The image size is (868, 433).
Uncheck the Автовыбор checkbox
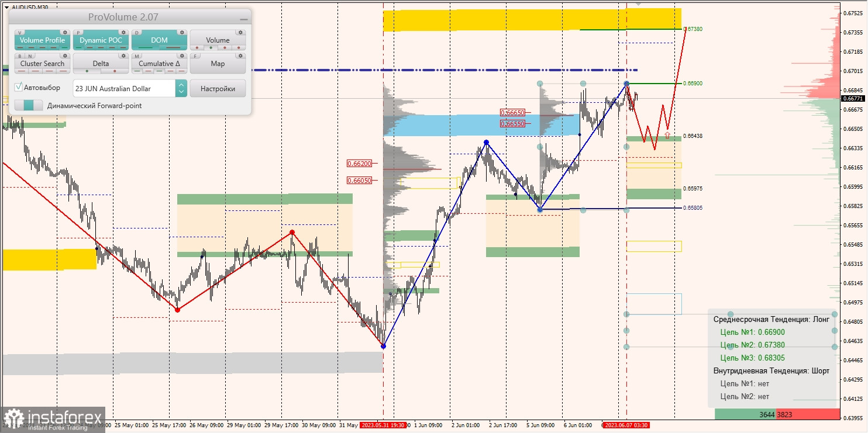[x=19, y=88]
